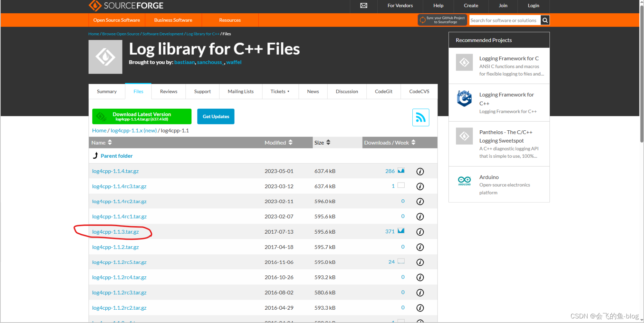The image size is (644, 323).
Task: Open the Business Software menu
Action: [x=173, y=20]
